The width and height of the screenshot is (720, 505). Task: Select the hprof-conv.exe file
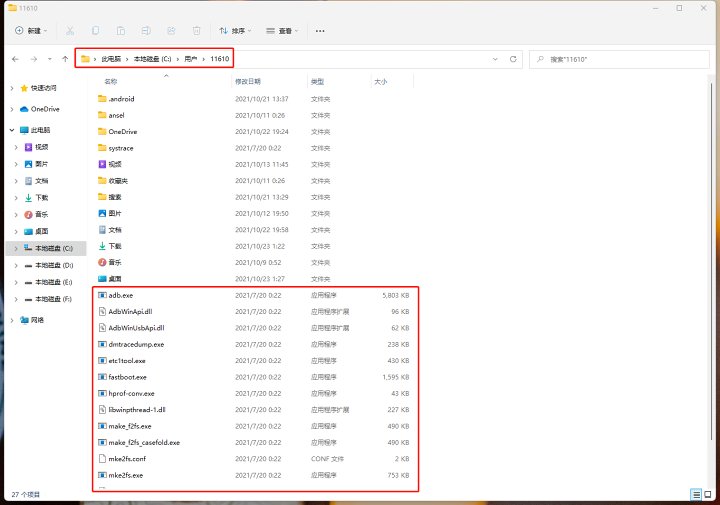tap(255, 393)
